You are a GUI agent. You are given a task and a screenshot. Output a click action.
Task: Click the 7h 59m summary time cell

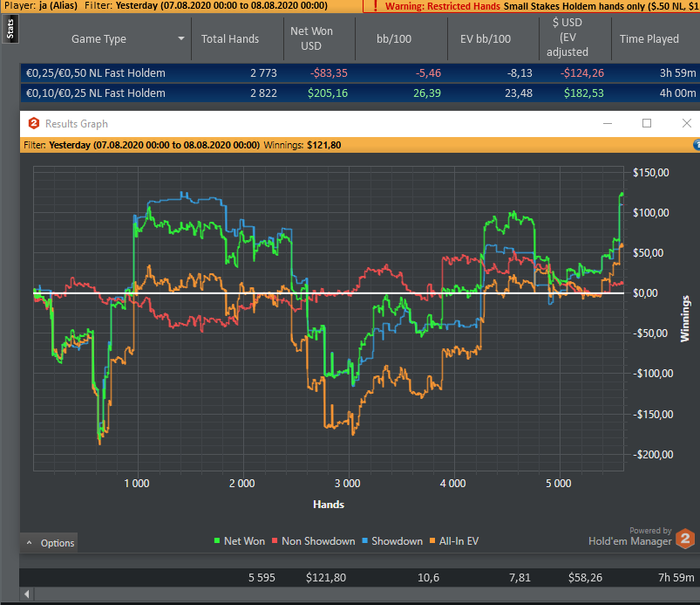click(x=676, y=578)
